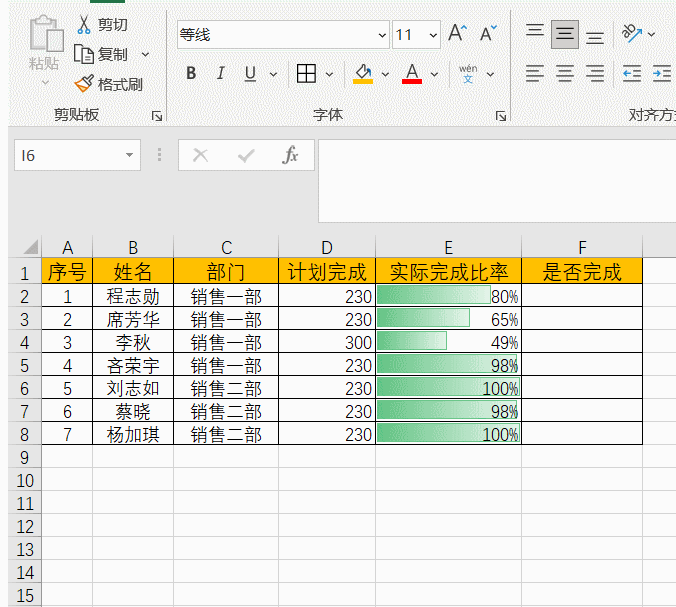Click the borders grid icon
676x607 pixels.
(x=306, y=73)
